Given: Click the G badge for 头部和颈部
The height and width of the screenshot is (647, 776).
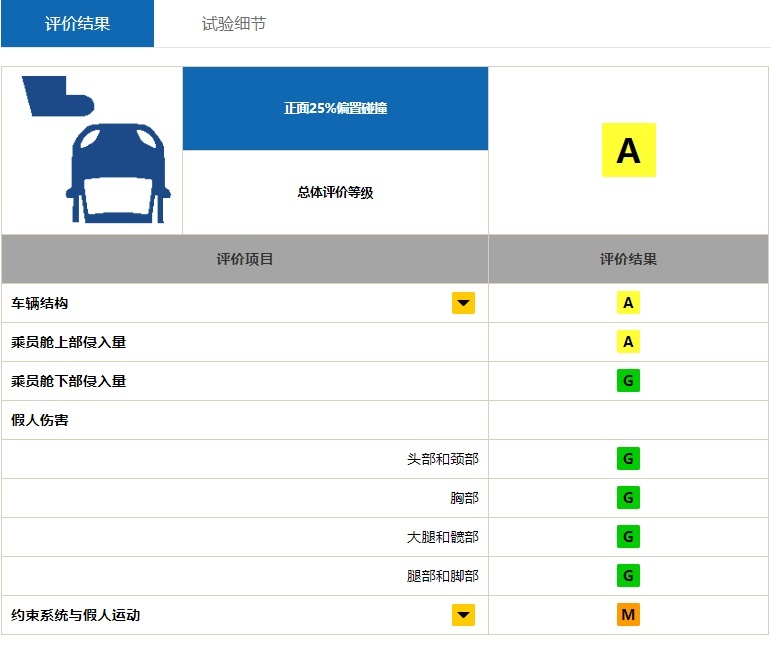Looking at the screenshot, I should pyautogui.click(x=628, y=458).
